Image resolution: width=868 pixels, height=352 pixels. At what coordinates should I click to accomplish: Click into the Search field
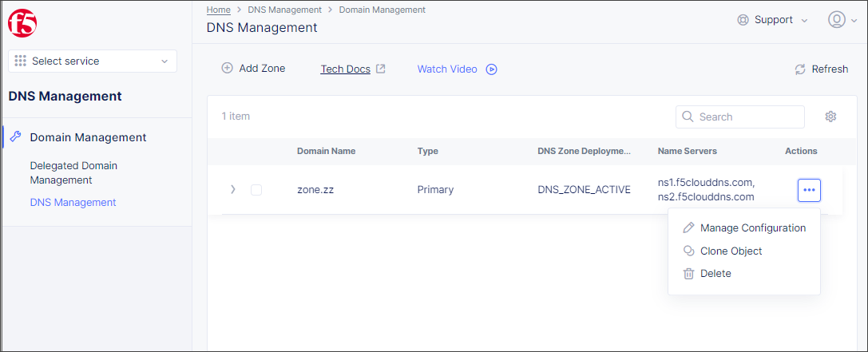(740, 117)
